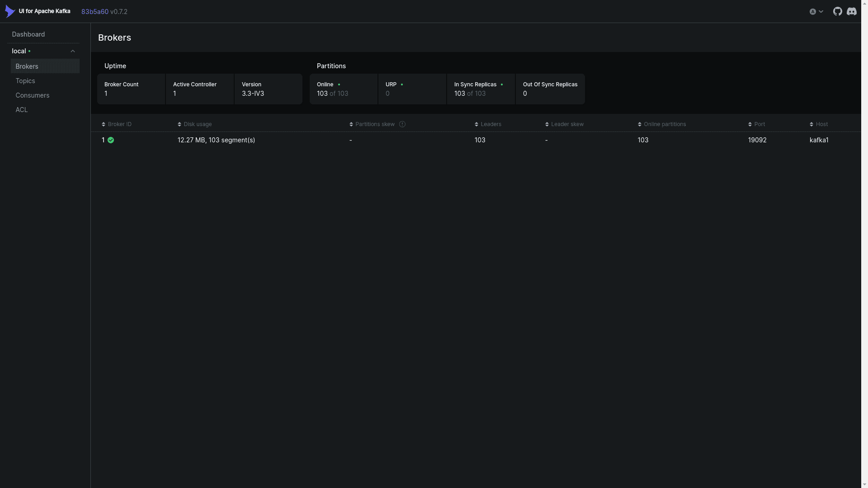Open the user account dropdown chevron
Screen dimensions: 868x488
pyautogui.click(x=821, y=11)
